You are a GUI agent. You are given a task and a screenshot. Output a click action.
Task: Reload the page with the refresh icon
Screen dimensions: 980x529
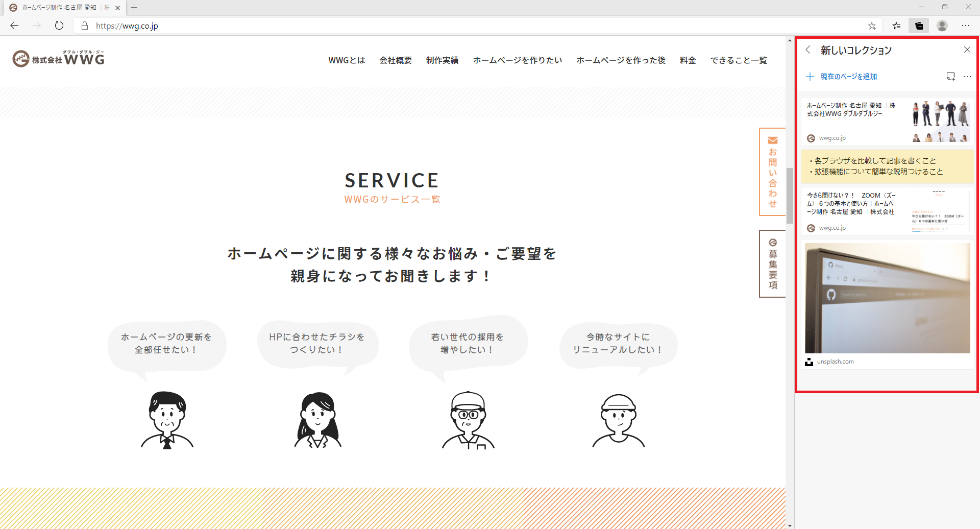[x=59, y=26]
